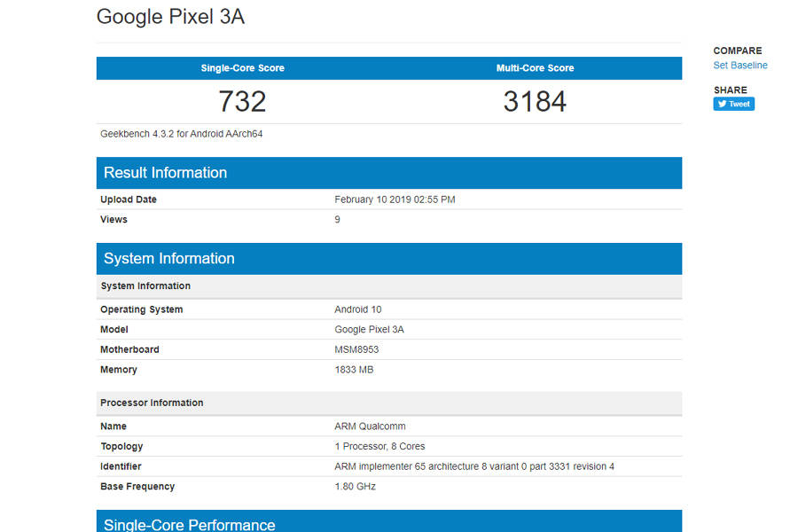Click the Twitter bird icon on Tweet button
The image size is (798, 532).
point(721,104)
